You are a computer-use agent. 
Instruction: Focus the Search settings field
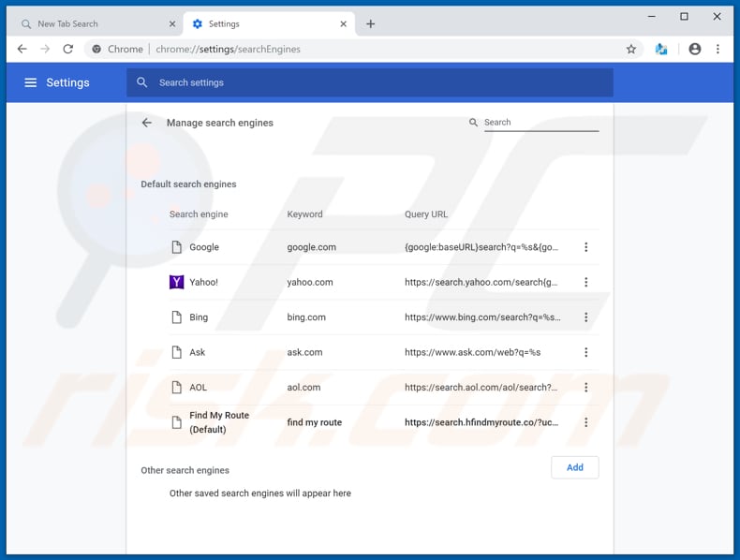pyautogui.click(x=370, y=82)
